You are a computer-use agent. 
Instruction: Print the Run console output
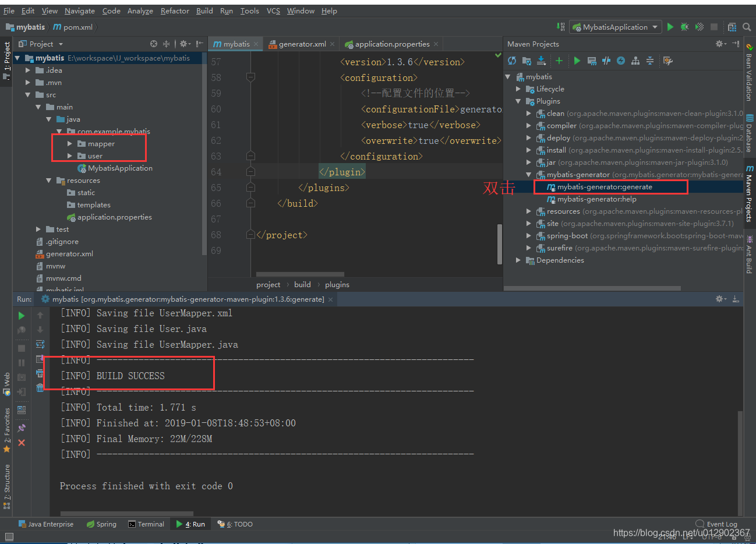point(40,373)
